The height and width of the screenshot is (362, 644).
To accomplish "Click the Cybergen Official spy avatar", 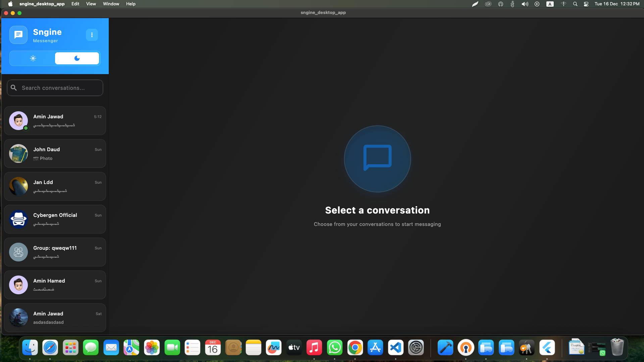I will pos(18,219).
